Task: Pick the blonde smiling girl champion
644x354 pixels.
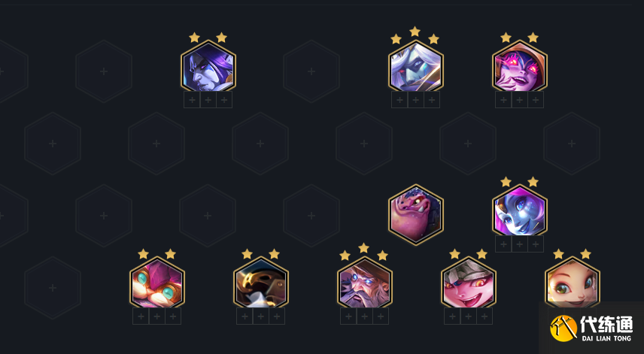Action: [x=573, y=283]
